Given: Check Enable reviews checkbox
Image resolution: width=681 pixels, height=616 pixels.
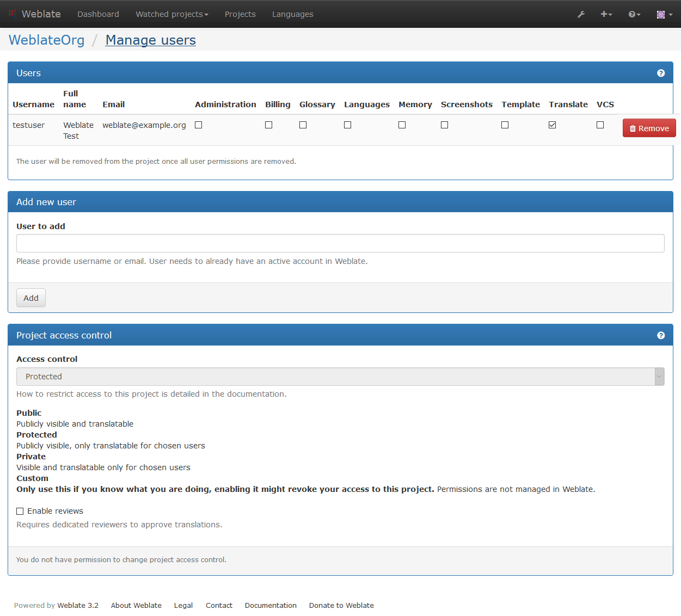Looking at the screenshot, I should [x=20, y=512].
